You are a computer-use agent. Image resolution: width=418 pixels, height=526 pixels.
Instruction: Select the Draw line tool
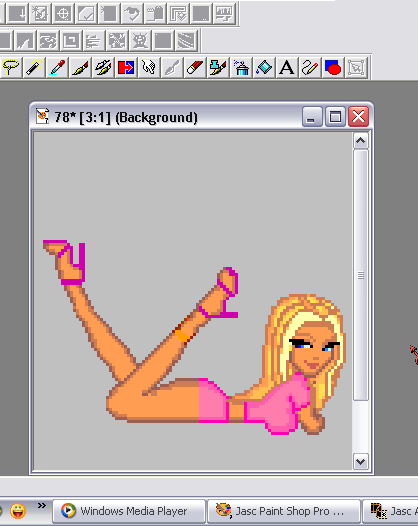pos(310,67)
